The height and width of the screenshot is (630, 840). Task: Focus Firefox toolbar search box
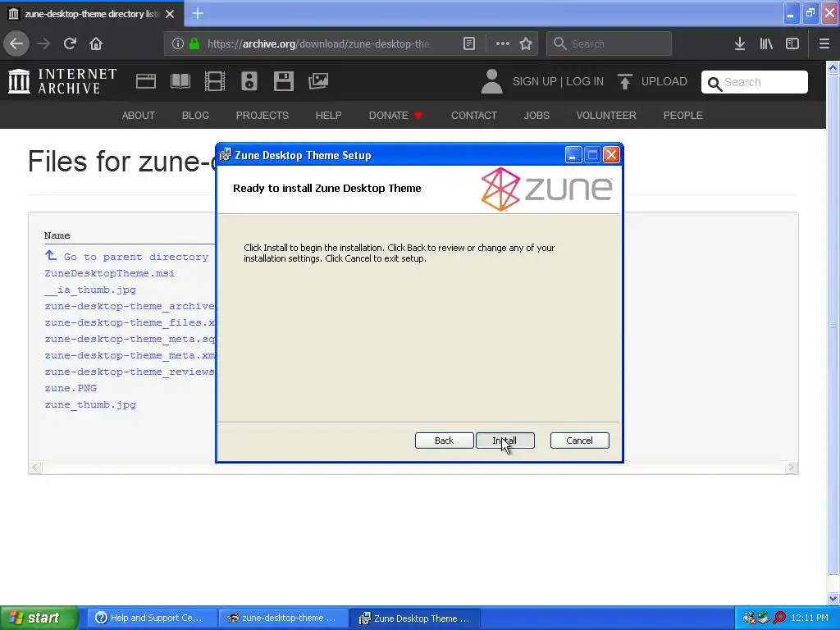point(609,44)
